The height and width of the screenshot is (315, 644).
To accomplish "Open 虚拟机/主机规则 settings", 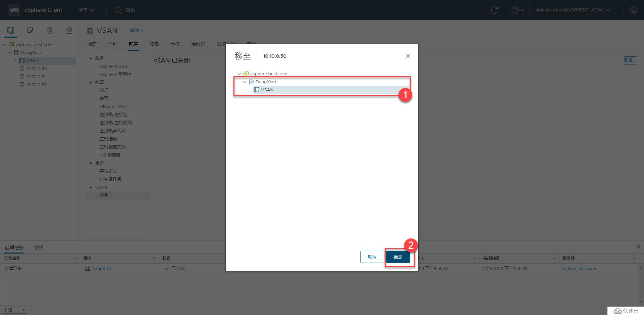I will point(116,123).
